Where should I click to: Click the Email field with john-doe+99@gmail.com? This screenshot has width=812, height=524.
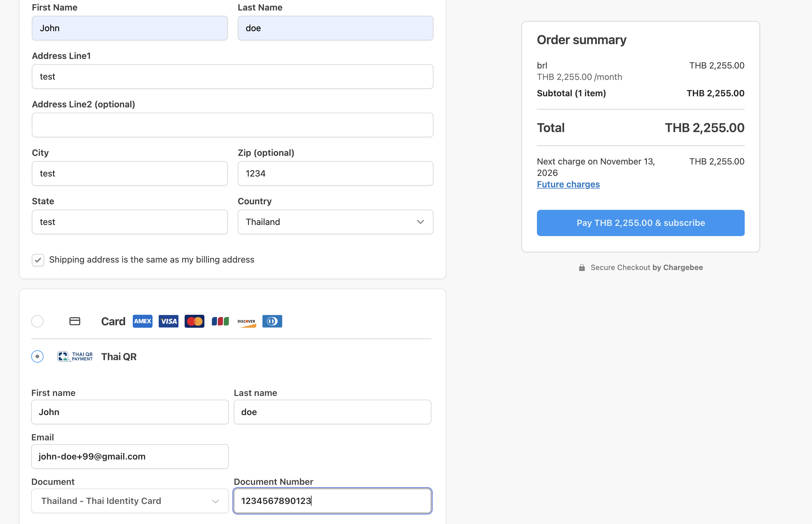click(130, 456)
